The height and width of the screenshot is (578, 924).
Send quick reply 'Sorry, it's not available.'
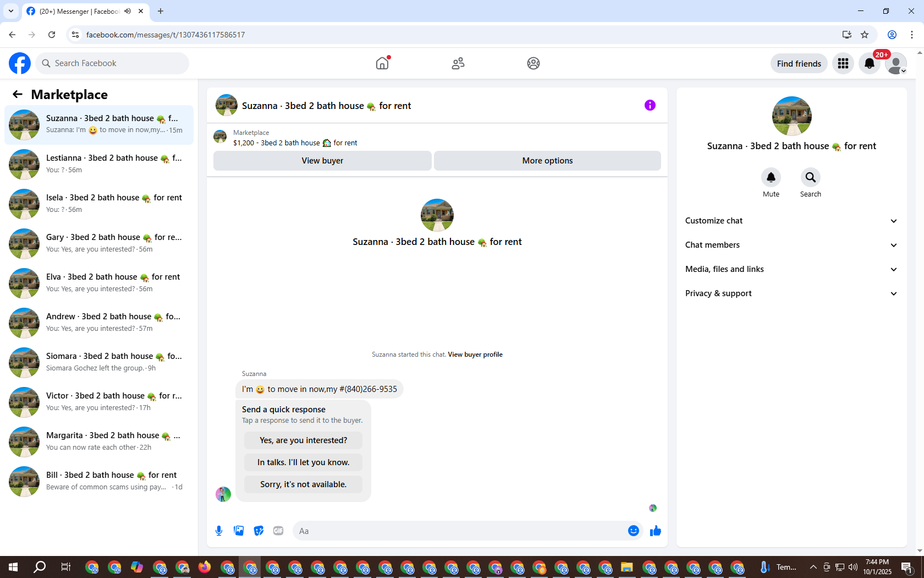tap(303, 484)
